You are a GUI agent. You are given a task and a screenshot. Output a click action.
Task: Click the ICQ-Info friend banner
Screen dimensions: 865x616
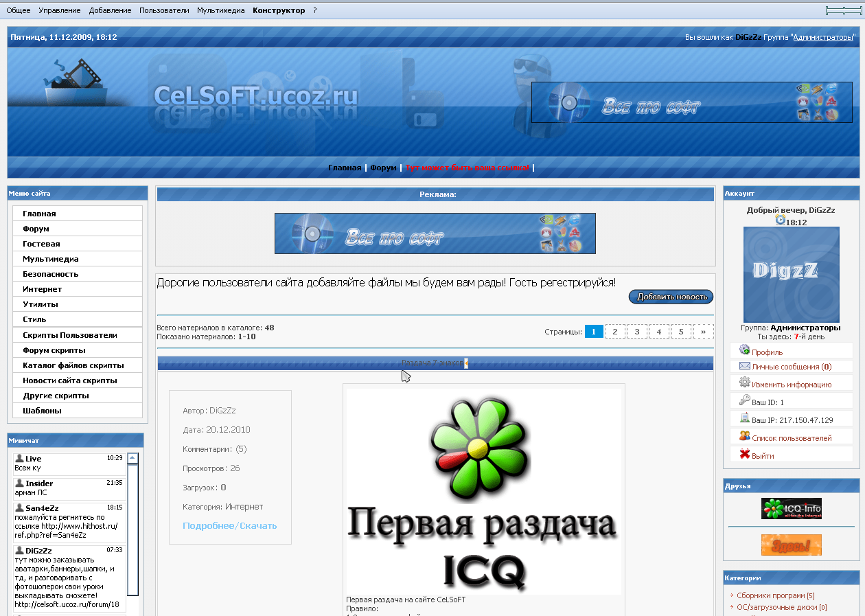pos(792,509)
